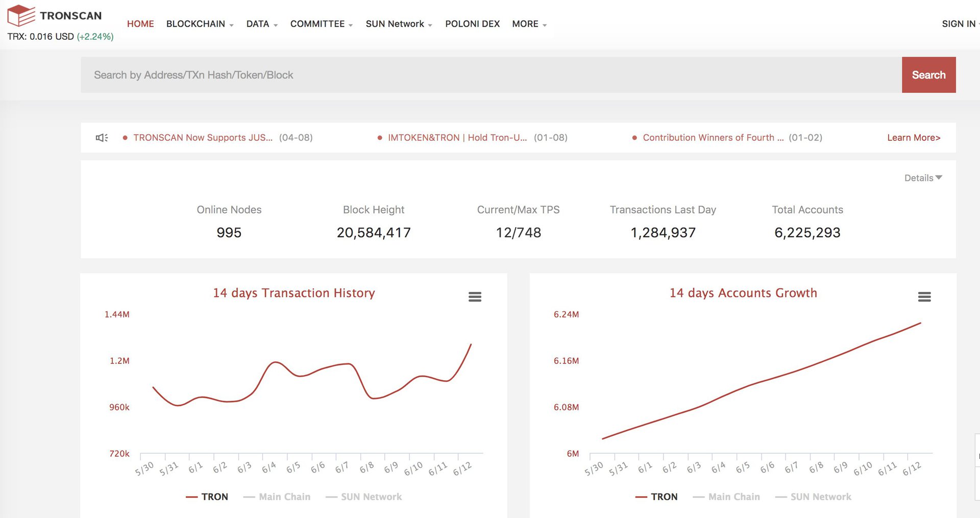The image size is (980, 518).
Task: Click Transactions Last Day value 1,284,937
Action: [x=663, y=233]
